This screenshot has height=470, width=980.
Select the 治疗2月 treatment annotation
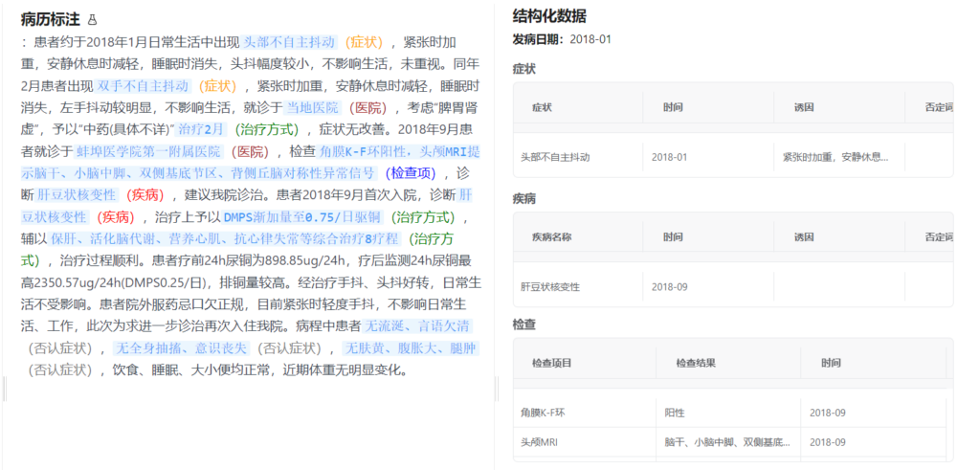tap(201, 129)
